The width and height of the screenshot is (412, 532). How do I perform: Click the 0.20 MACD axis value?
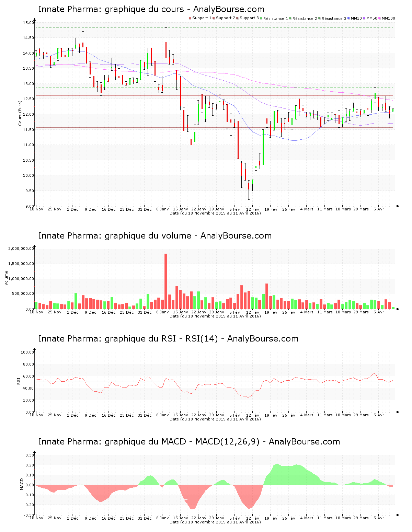pos(30,465)
